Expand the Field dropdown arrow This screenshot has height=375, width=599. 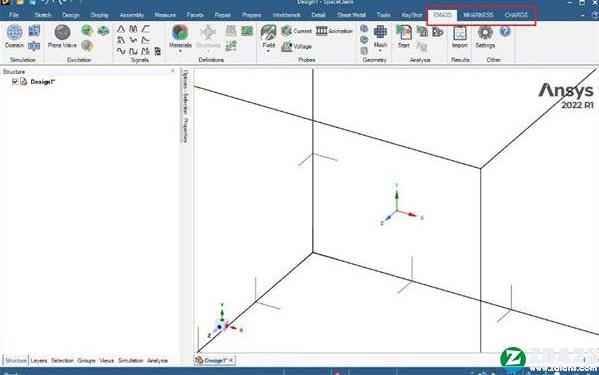269,51
